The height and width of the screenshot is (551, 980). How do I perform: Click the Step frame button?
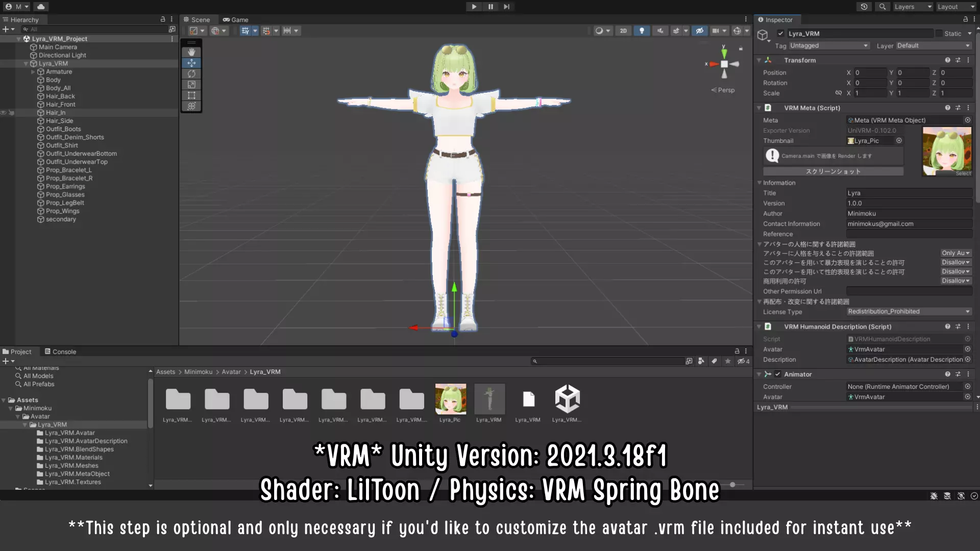click(x=506, y=7)
